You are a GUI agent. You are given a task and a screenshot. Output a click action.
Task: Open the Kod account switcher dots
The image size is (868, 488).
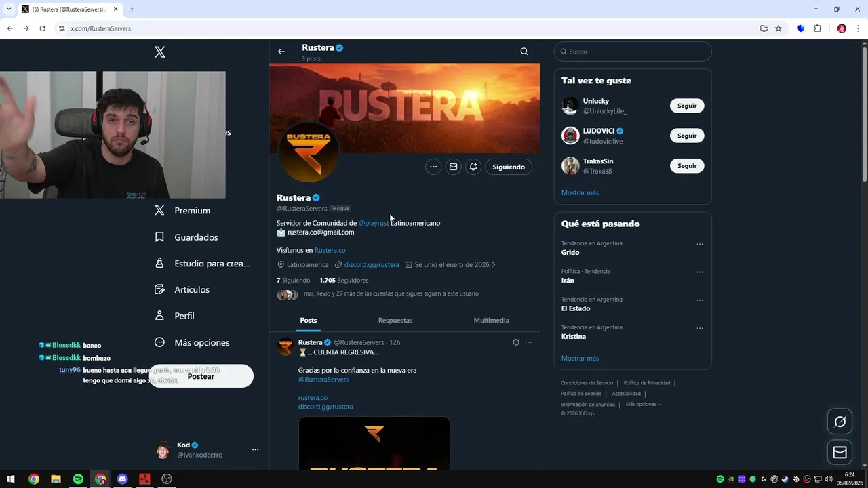coord(256,449)
